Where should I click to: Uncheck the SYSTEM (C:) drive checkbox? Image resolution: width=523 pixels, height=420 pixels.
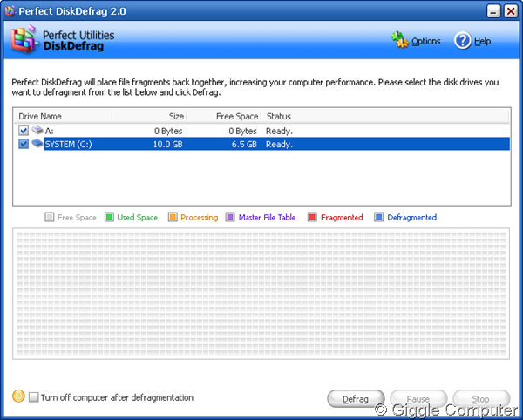(24, 144)
